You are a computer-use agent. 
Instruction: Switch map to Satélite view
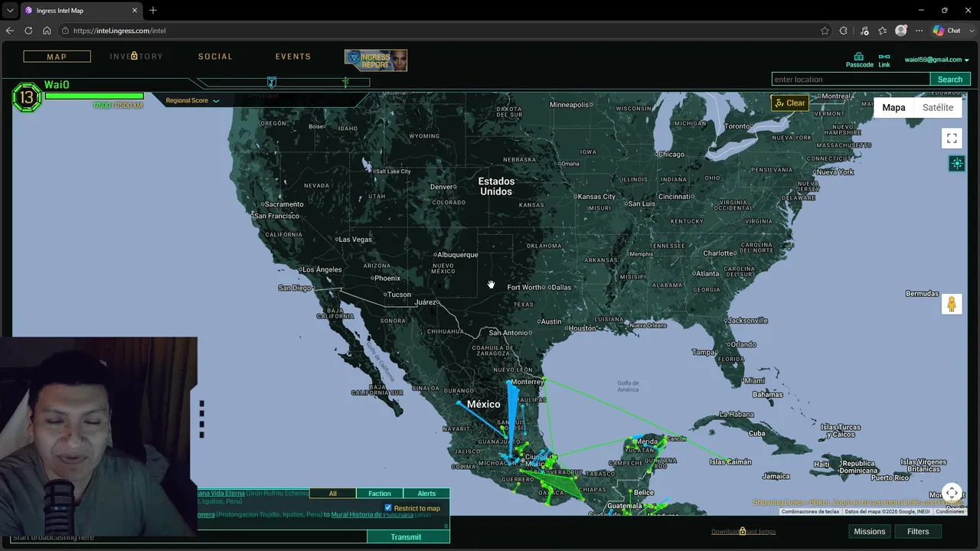click(x=938, y=108)
